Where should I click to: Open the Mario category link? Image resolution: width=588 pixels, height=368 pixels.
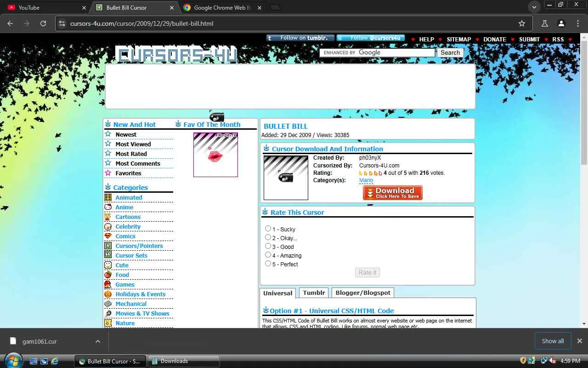(x=366, y=180)
